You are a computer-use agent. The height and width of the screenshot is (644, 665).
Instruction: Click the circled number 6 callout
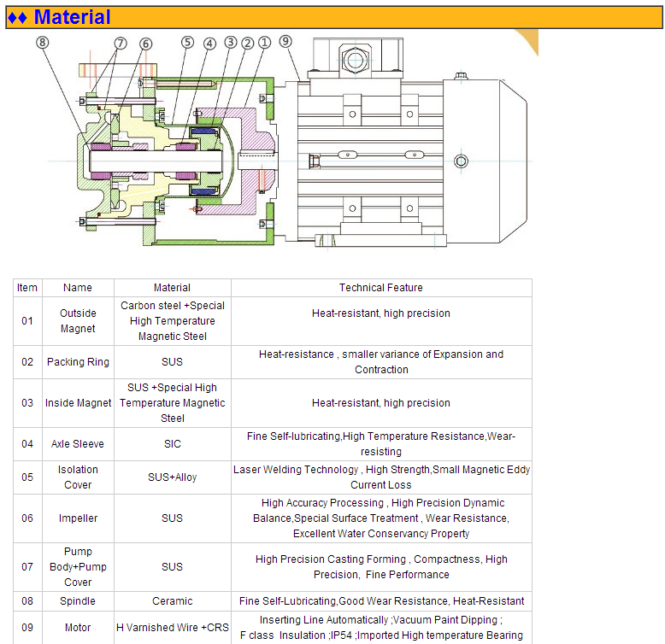click(x=145, y=44)
